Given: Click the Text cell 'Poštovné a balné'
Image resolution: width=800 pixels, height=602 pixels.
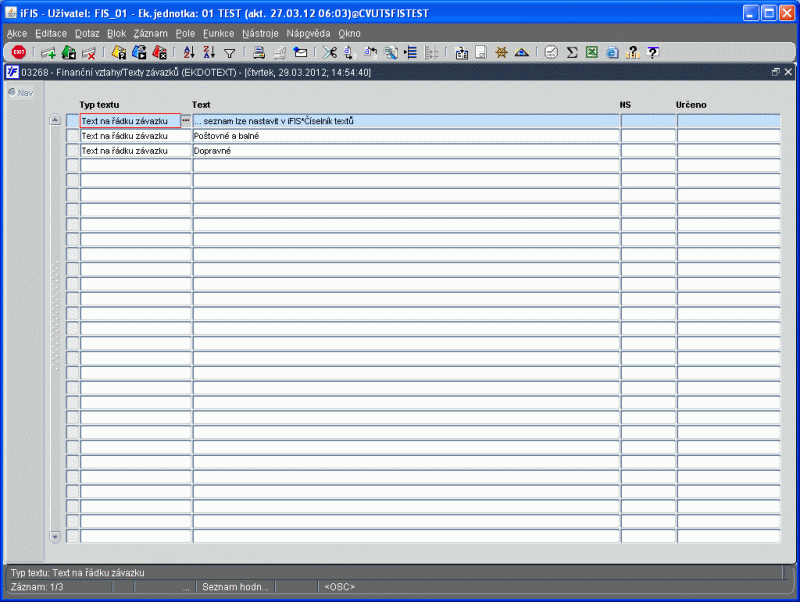Looking at the screenshot, I should pyautogui.click(x=406, y=136).
